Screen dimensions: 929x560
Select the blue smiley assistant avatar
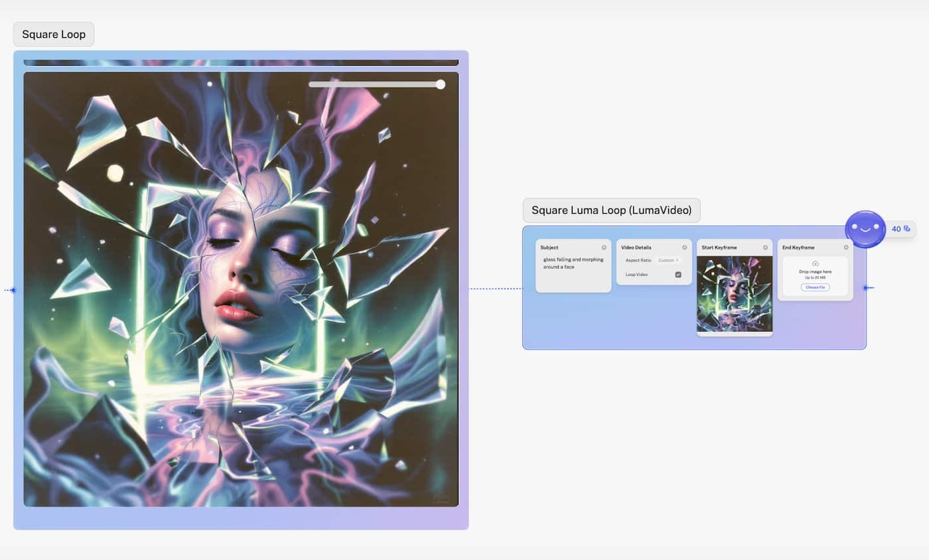pos(865,229)
